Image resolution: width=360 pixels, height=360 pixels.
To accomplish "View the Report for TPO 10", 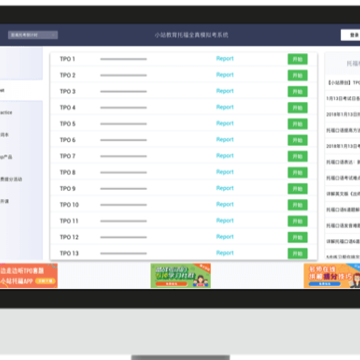I will (x=225, y=204).
